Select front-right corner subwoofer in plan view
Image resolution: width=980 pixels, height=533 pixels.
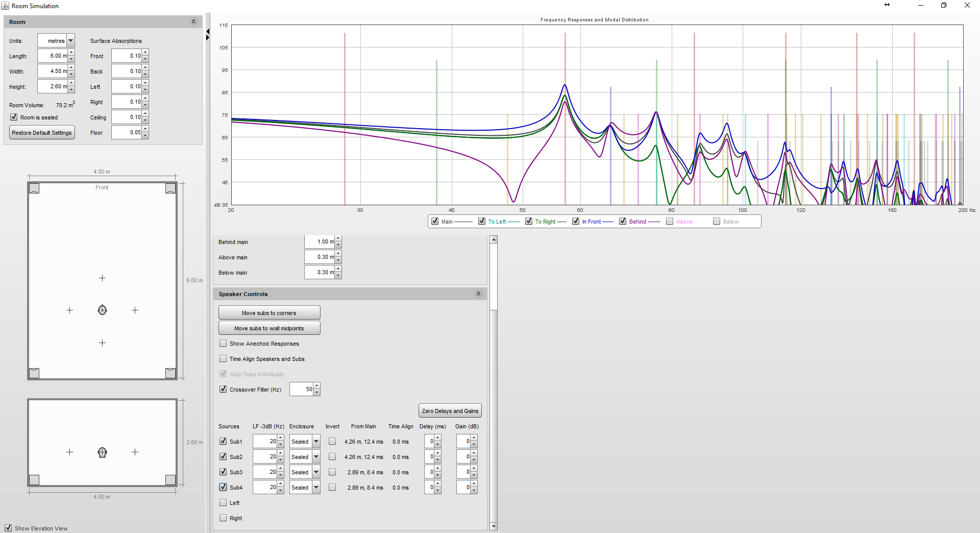click(170, 189)
